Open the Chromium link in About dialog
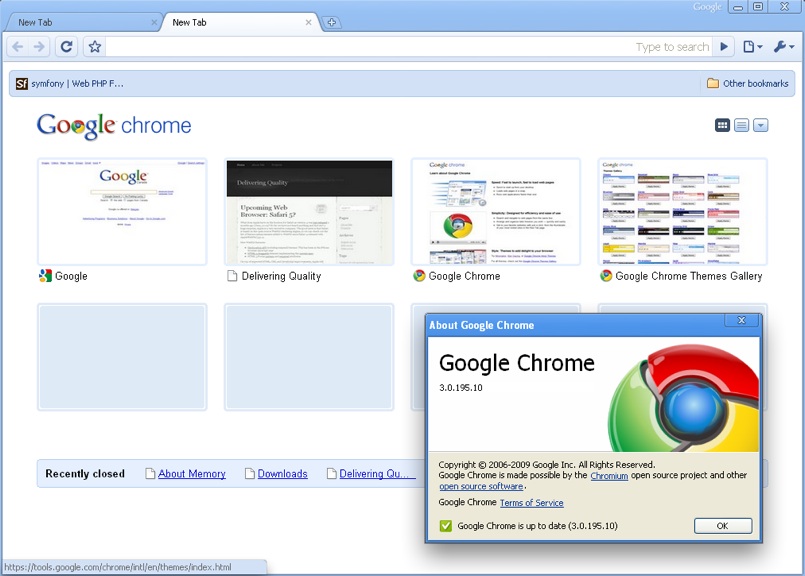805x576 pixels. [x=609, y=476]
